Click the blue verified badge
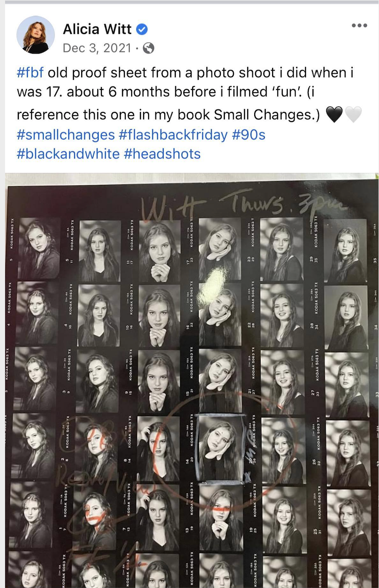Image resolution: width=379 pixels, height=588 pixels. [142, 30]
